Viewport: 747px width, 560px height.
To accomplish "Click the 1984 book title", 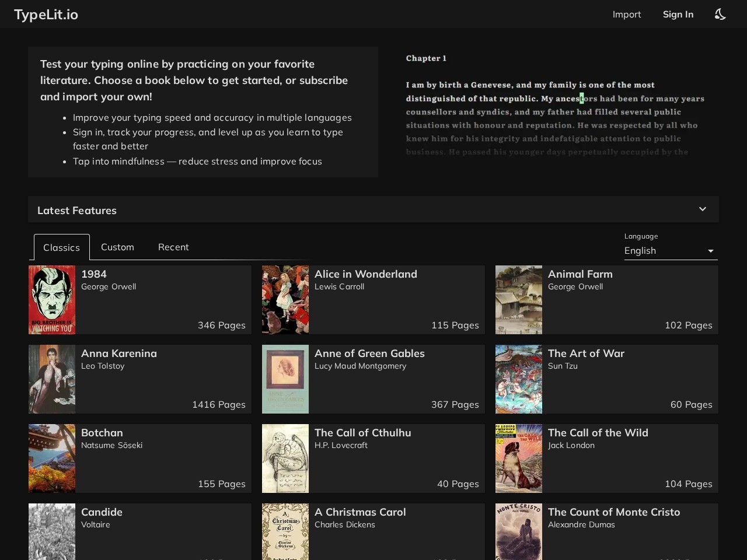I will pyautogui.click(x=94, y=274).
